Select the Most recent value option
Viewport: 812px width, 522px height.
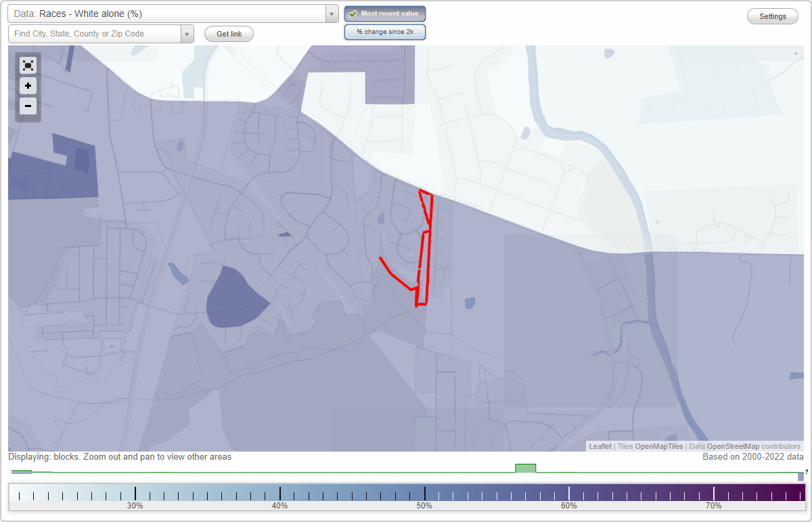click(385, 14)
